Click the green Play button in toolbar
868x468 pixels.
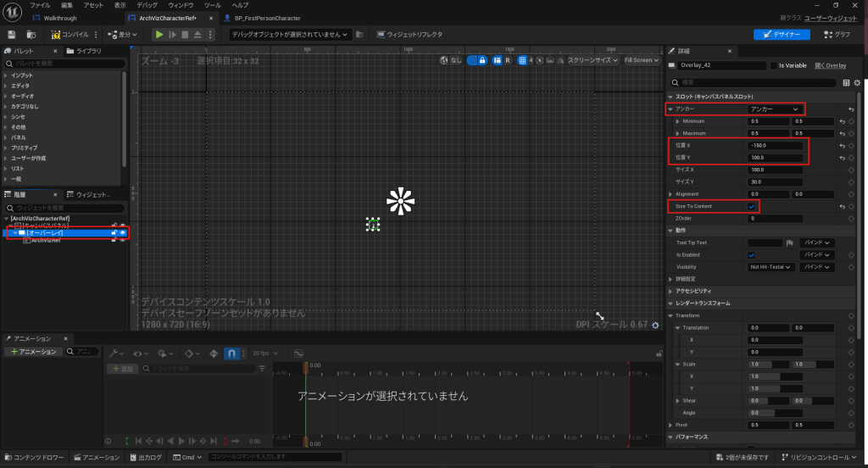(x=159, y=35)
